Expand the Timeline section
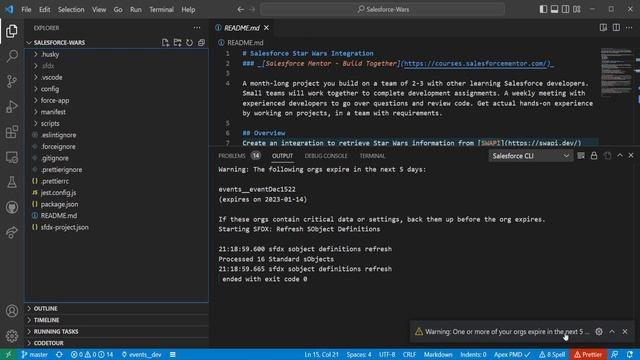The height and width of the screenshot is (360, 640). 117,320
